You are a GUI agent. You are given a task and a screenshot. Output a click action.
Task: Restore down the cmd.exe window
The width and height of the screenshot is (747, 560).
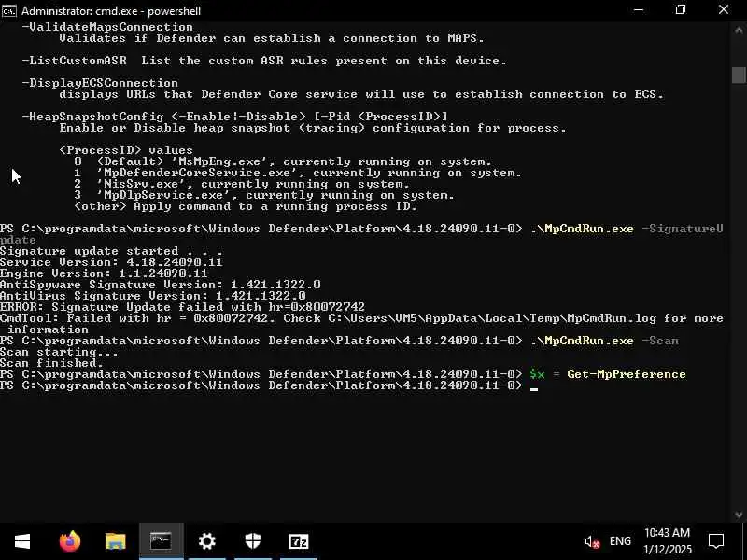click(681, 10)
